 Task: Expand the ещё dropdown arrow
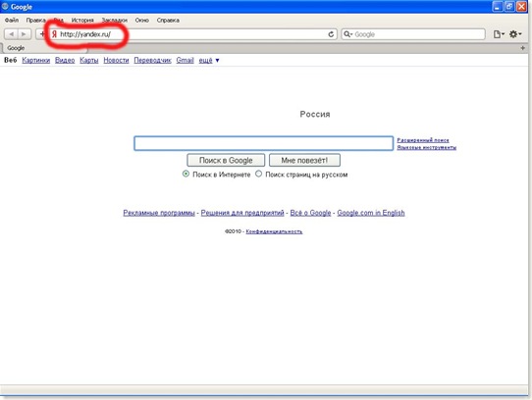[x=218, y=61]
